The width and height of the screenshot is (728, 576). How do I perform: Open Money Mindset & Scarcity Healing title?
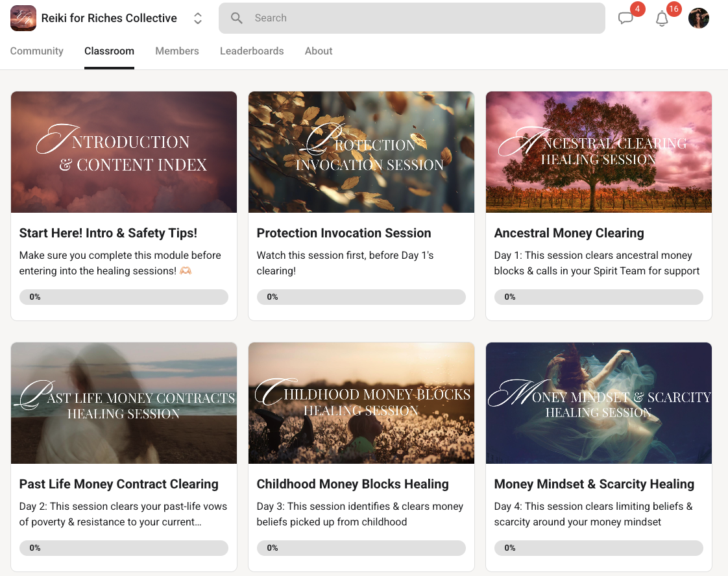pyautogui.click(x=594, y=484)
